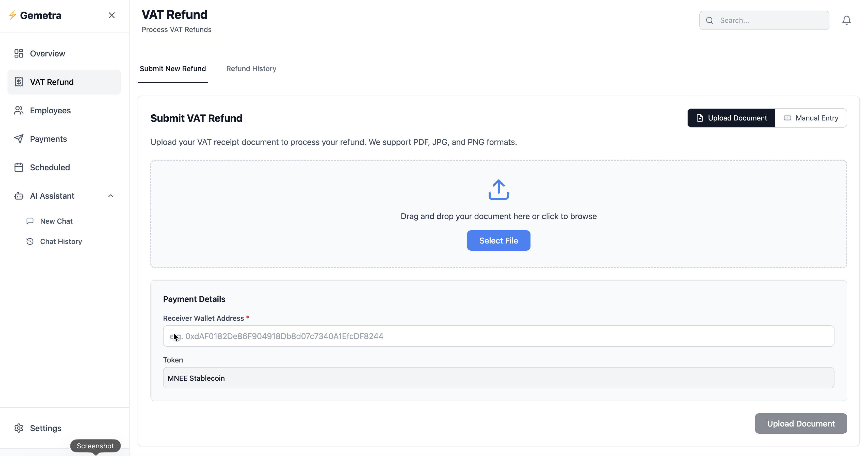Switch to Manual Entry mode
The width and height of the screenshot is (868, 456).
click(811, 118)
